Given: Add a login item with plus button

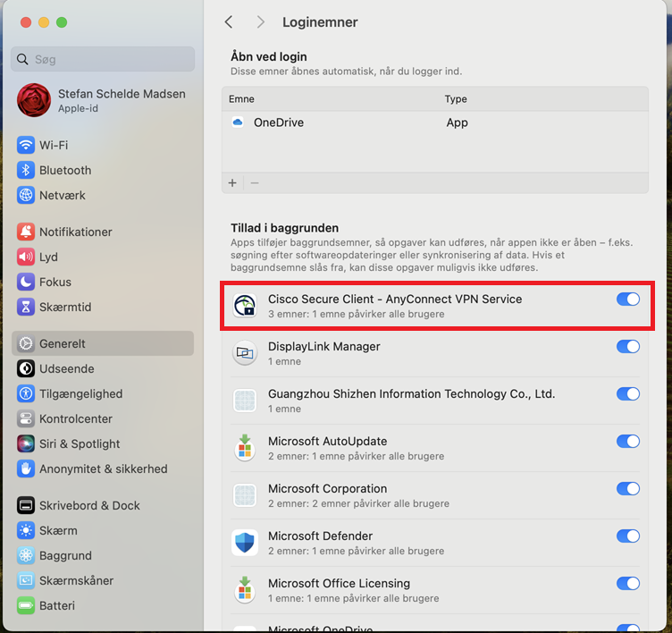Looking at the screenshot, I should point(232,183).
